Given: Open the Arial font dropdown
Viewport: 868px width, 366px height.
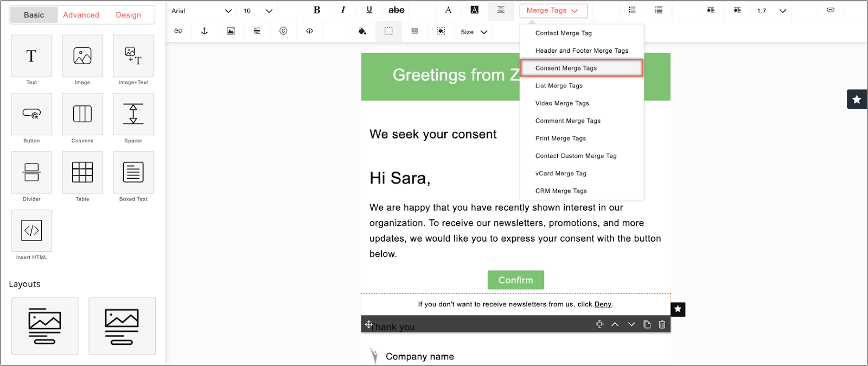Looking at the screenshot, I should click(x=201, y=11).
